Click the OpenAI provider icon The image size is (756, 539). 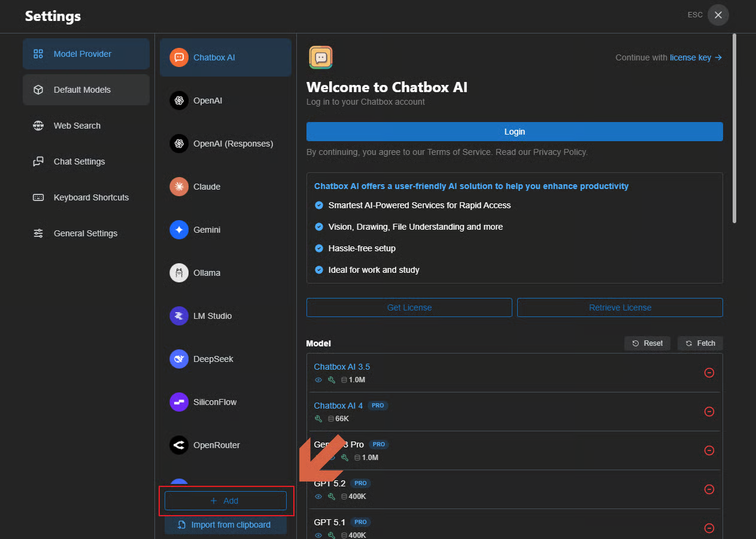(179, 101)
